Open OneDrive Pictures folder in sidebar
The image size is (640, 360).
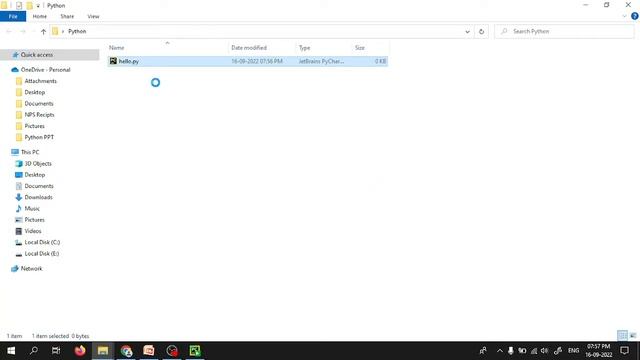click(34, 126)
